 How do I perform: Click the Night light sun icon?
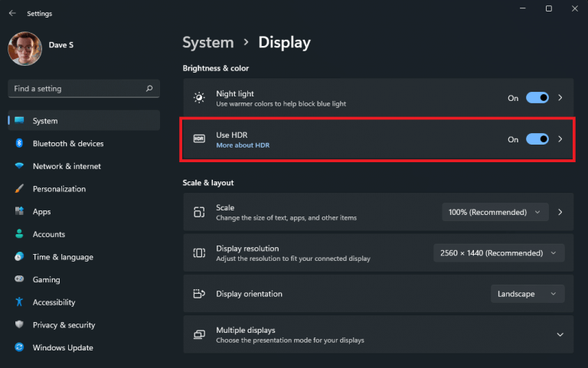pos(199,98)
